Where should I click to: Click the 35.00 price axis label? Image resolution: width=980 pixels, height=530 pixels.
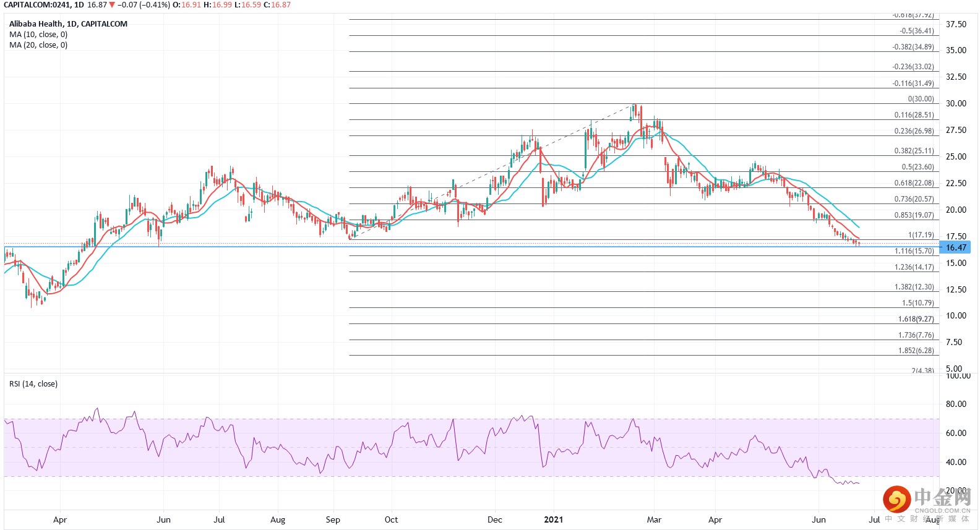click(x=956, y=51)
